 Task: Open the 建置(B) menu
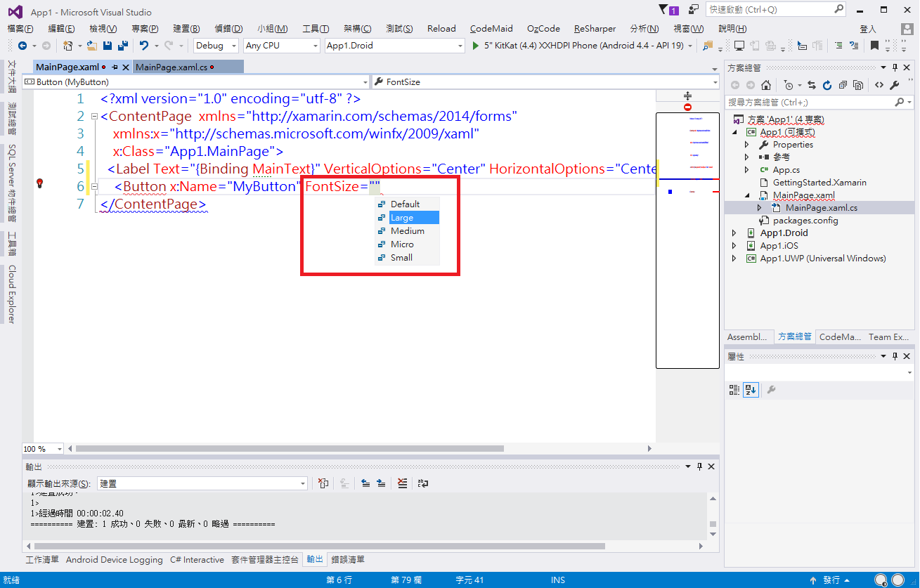[x=186, y=29]
